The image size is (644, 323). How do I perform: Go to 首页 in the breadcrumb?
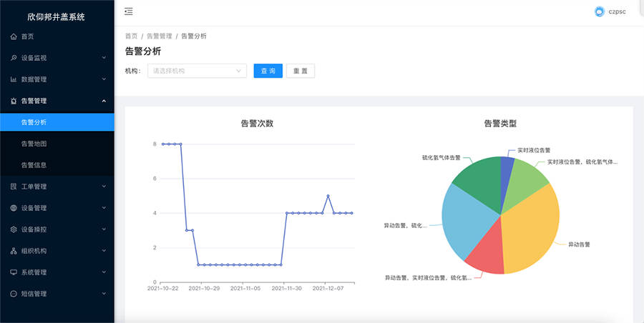click(x=131, y=36)
